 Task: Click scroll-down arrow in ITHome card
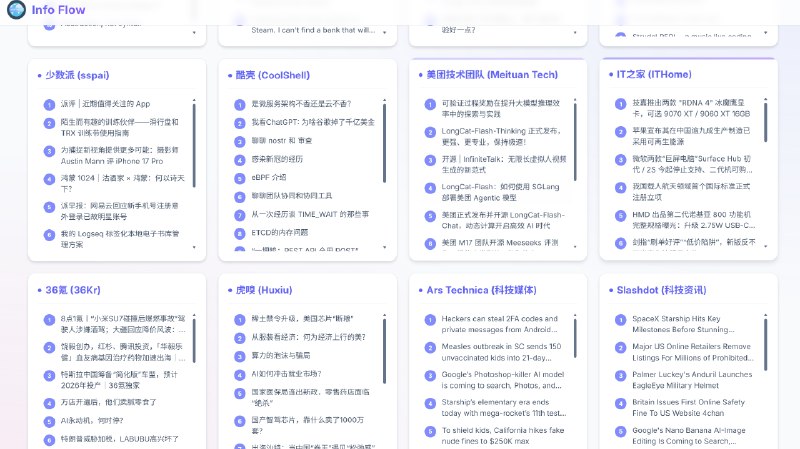(765, 246)
